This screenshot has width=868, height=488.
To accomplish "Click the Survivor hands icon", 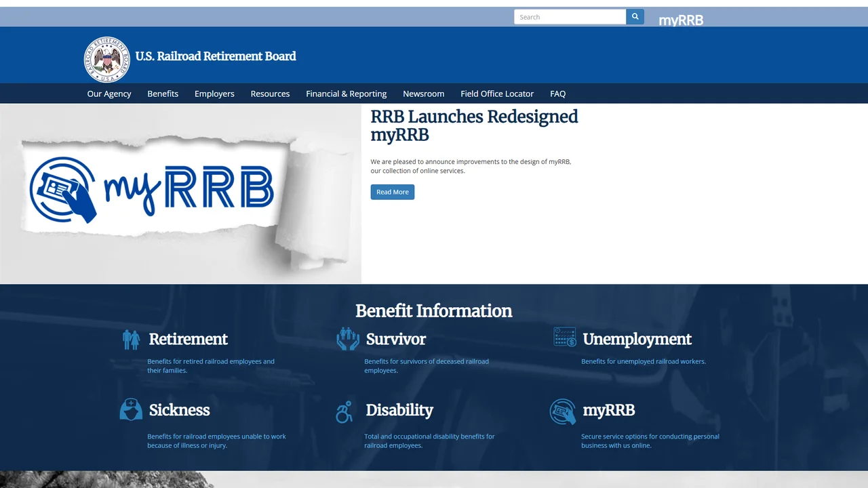I will pos(348,339).
